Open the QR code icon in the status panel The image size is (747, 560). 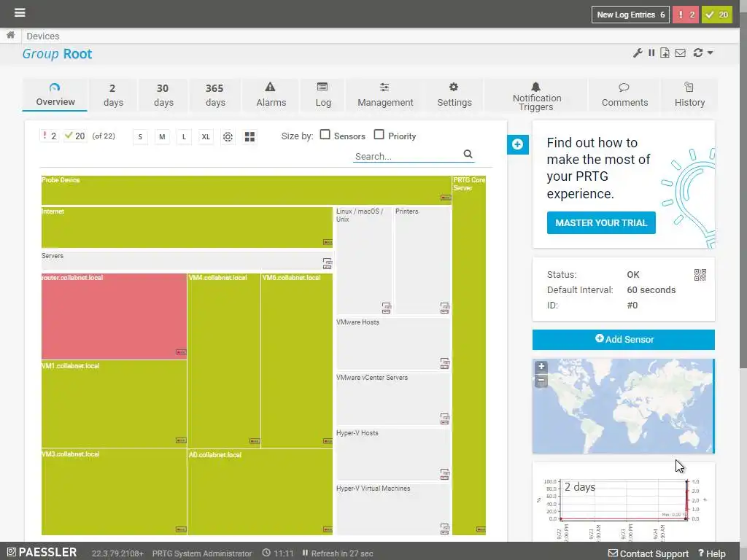tap(700, 275)
